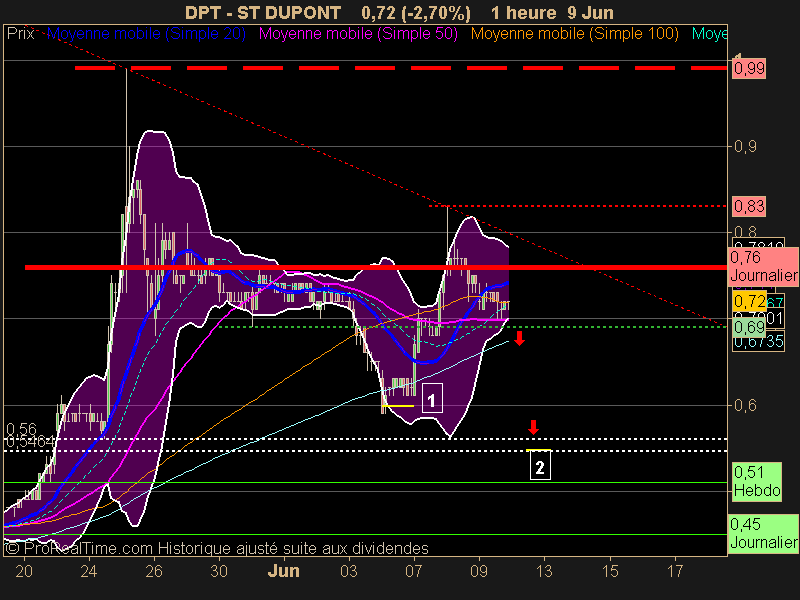
Task: Click the "0,9" price axis label
Action: (x=745, y=147)
